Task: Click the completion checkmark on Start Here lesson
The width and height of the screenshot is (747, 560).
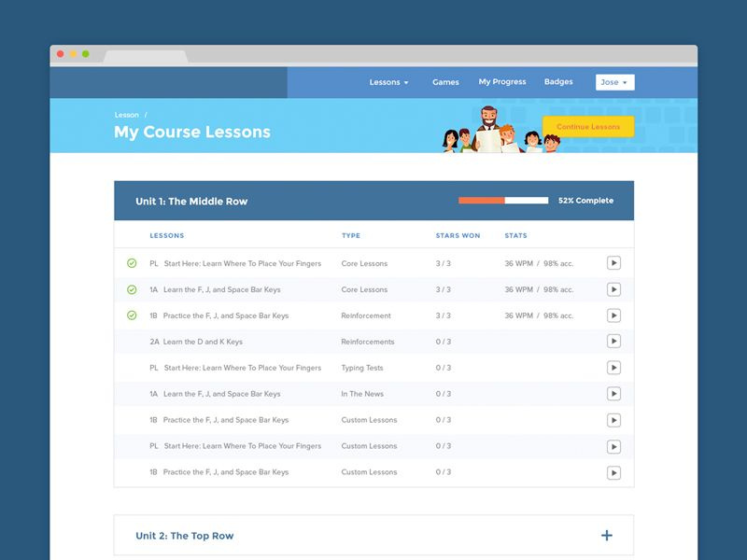Action: pos(131,263)
